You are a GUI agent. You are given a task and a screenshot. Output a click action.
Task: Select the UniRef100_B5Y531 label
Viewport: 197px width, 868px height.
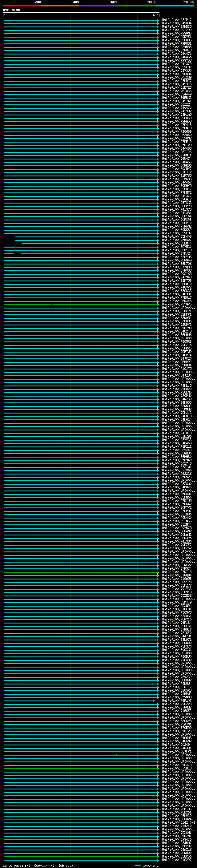(x=177, y=247)
